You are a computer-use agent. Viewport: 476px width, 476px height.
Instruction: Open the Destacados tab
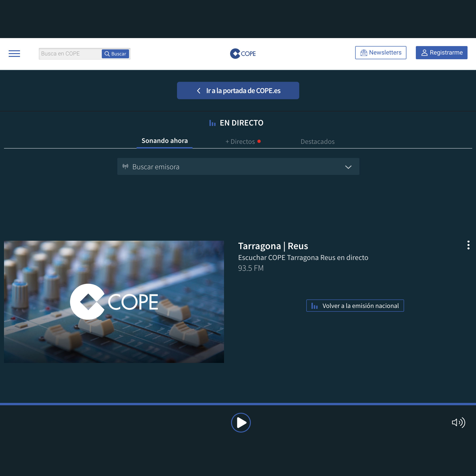[317, 142]
